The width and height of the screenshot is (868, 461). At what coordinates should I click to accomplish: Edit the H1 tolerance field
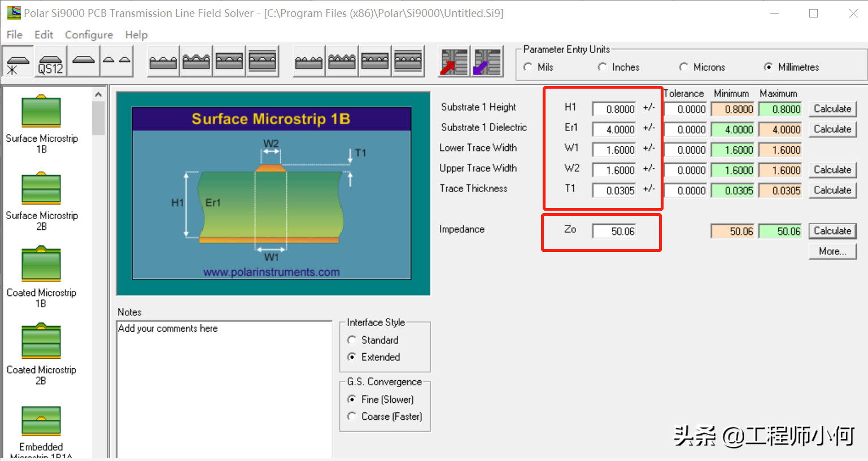tap(686, 109)
